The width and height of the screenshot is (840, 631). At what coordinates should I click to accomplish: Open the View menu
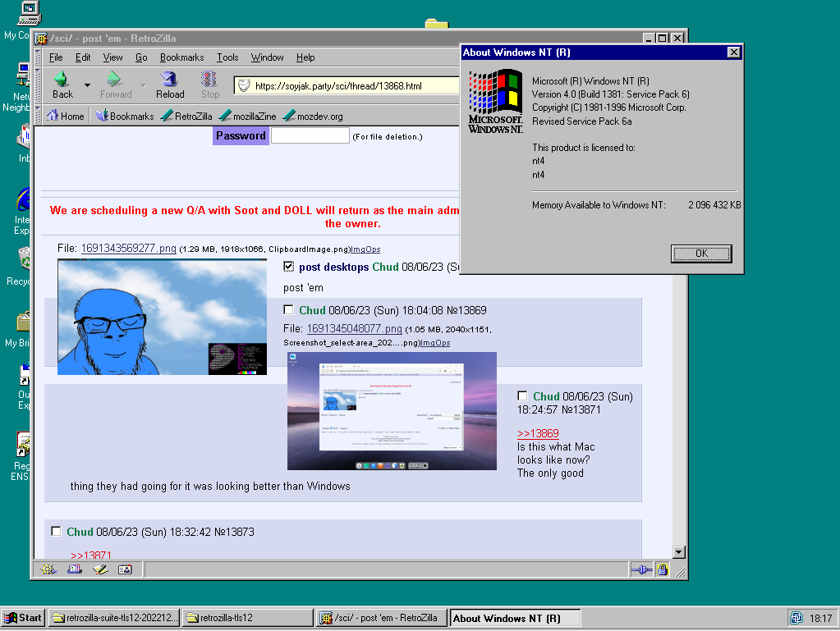pos(112,57)
